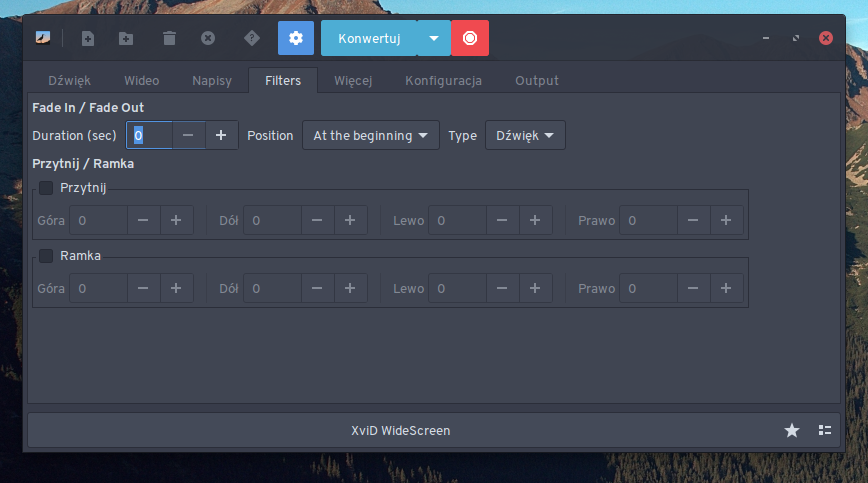
Task: Add a file with the add-file icon
Action: 87,38
